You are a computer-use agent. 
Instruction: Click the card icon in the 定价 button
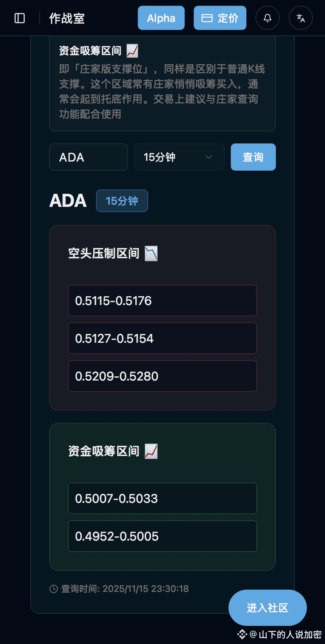click(x=207, y=18)
